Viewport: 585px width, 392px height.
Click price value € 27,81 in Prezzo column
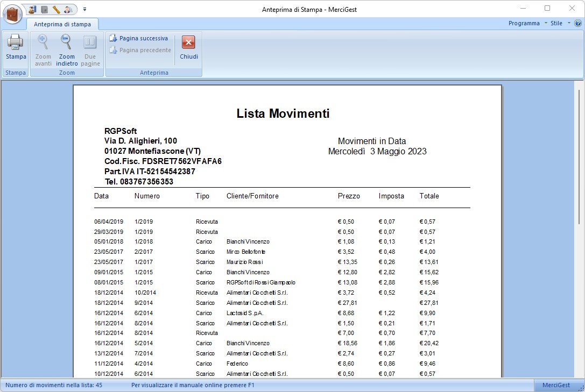coord(347,303)
